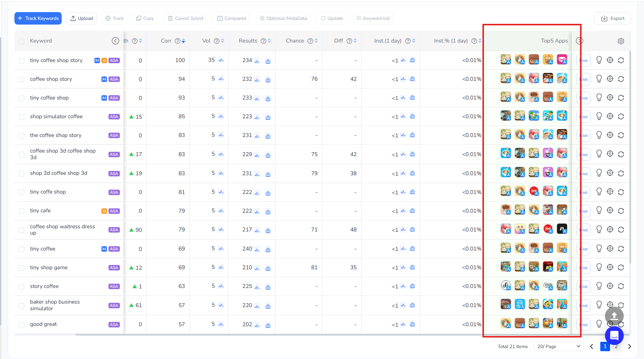Open the 20/Page dropdown
This screenshot has height=359, width=644.
click(x=559, y=346)
